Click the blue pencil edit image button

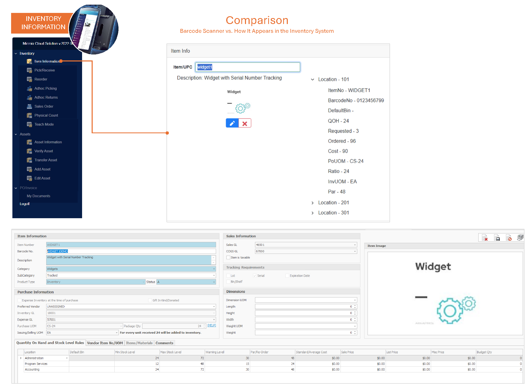point(232,123)
